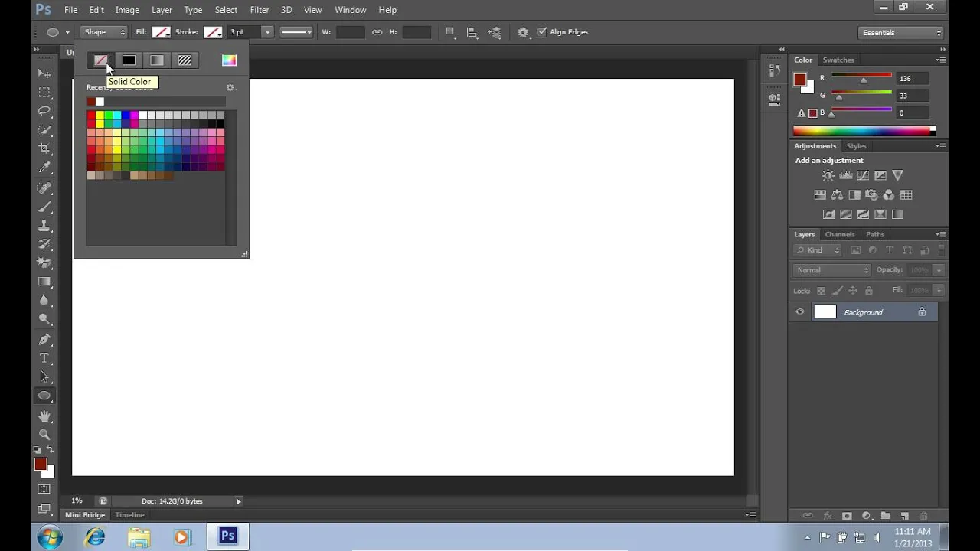The height and width of the screenshot is (551, 980).
Task: Open the Image menu
Action: point(127,10)
